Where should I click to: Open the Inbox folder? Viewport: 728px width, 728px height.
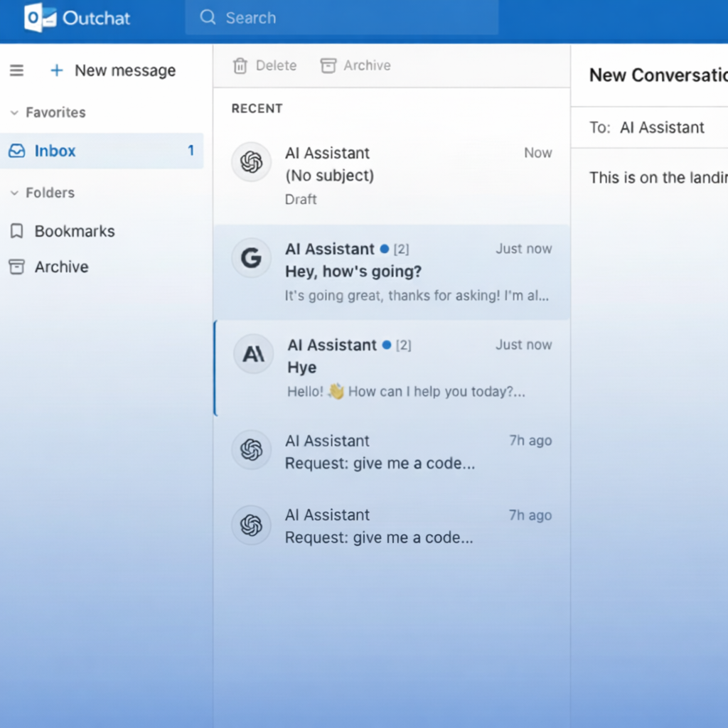click(x=55, y=151)
